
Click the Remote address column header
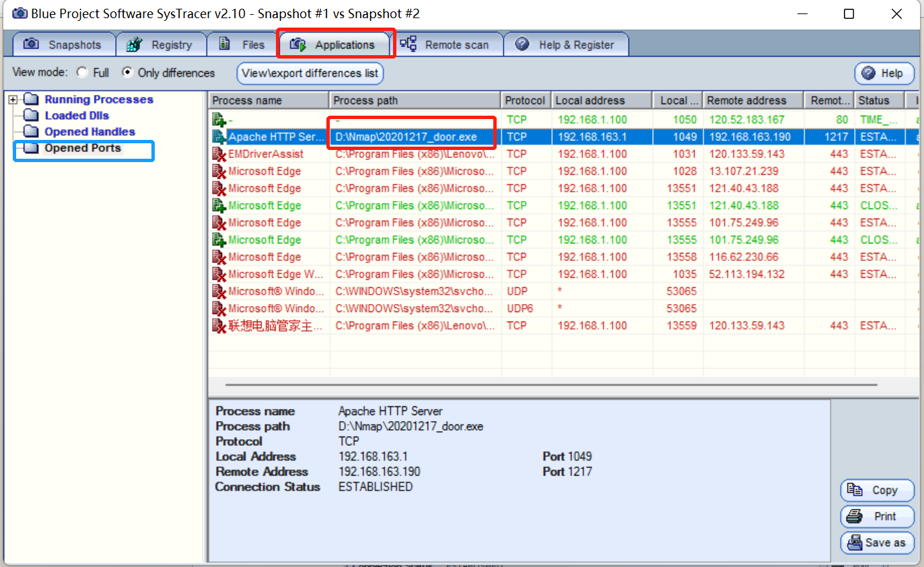coord(753,100)
